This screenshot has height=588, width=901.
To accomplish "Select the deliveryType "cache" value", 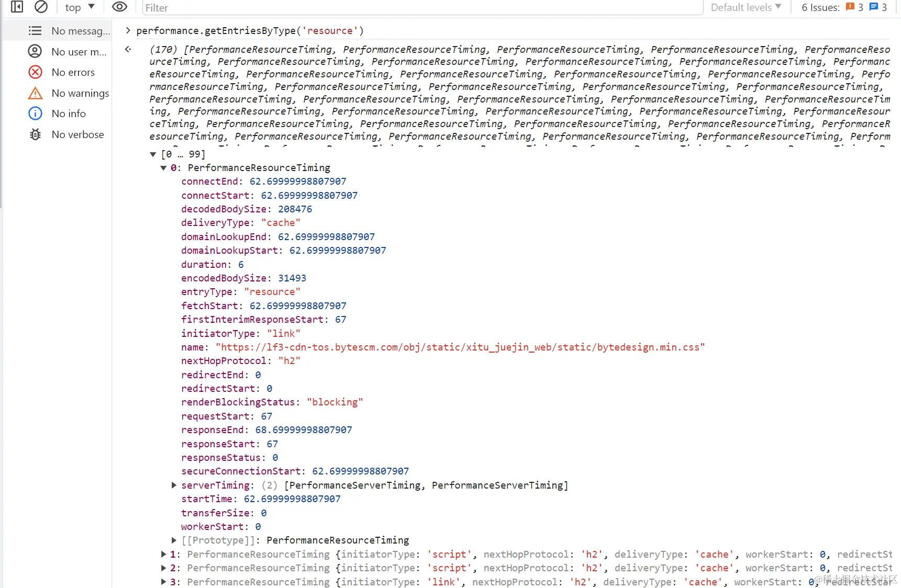I will (x=281, y=223).
